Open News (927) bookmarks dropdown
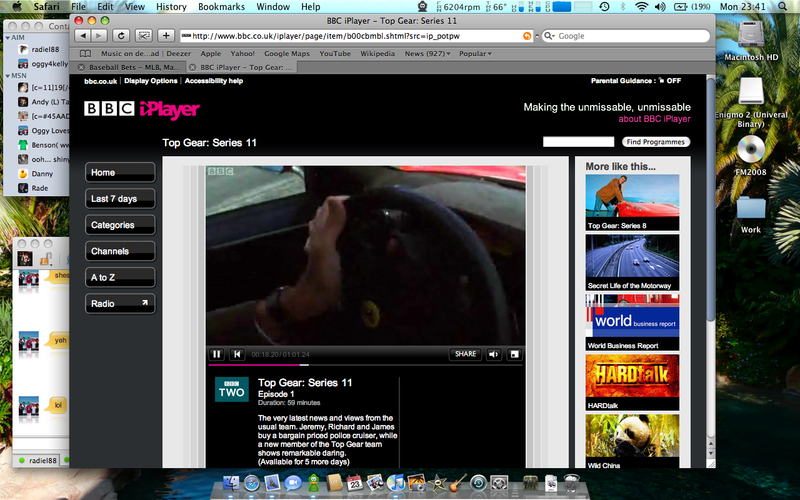 [x=428, y=54]
